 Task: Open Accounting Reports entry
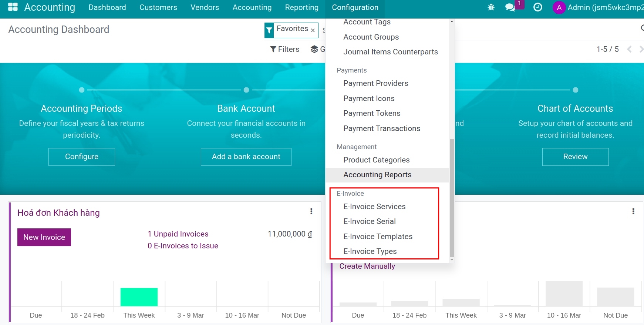387,175
